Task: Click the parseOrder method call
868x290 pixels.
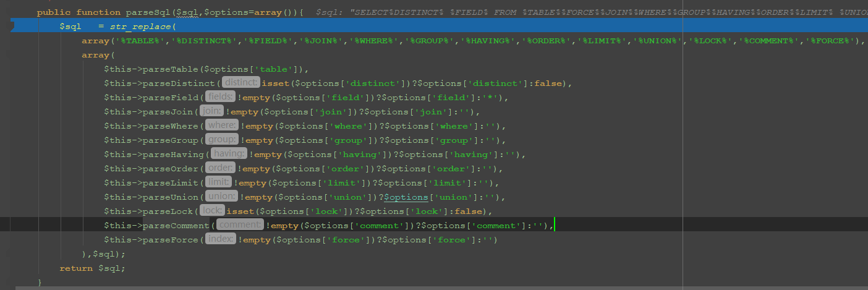Action: 171,169
